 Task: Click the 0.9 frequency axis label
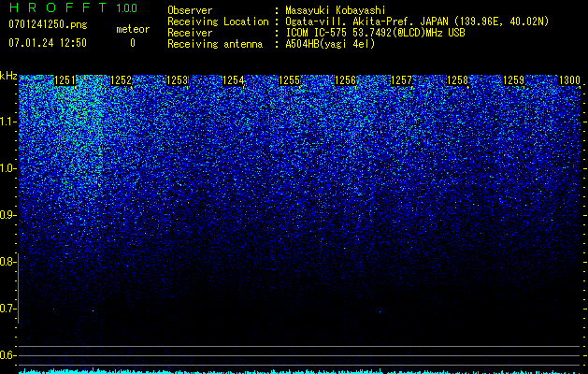tap(8, 215)
